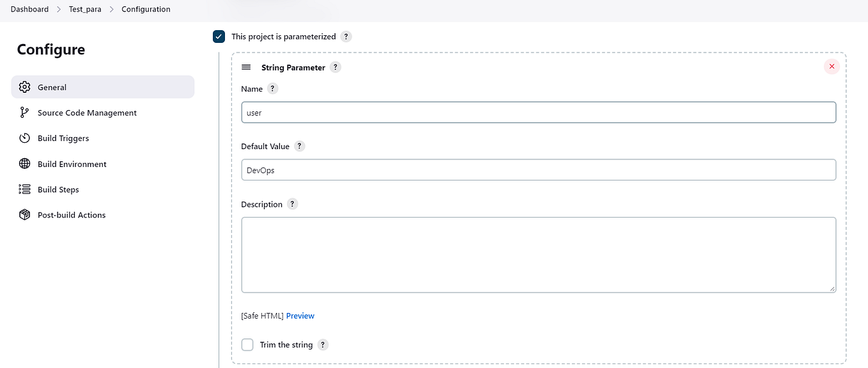
Task: Show help for Default Value field
Action: pos(300,146)
